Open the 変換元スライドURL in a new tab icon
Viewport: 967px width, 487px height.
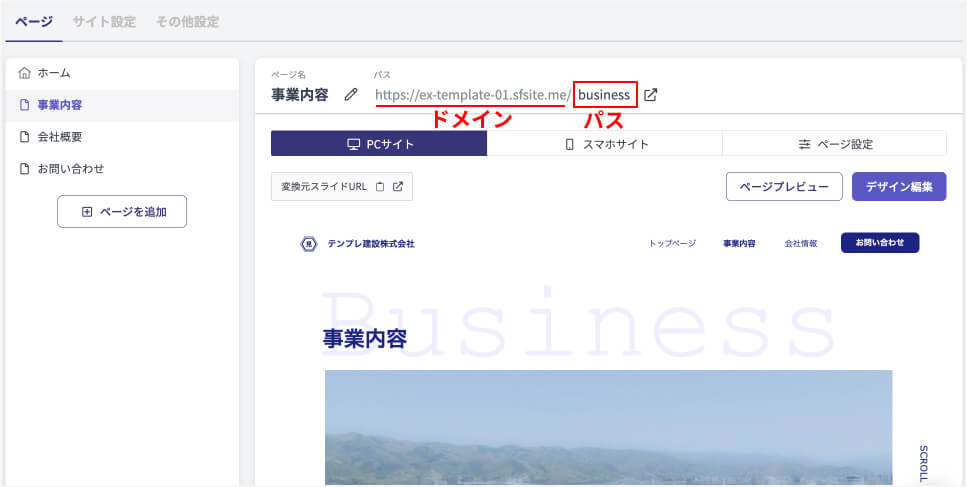tap(397, 186)
